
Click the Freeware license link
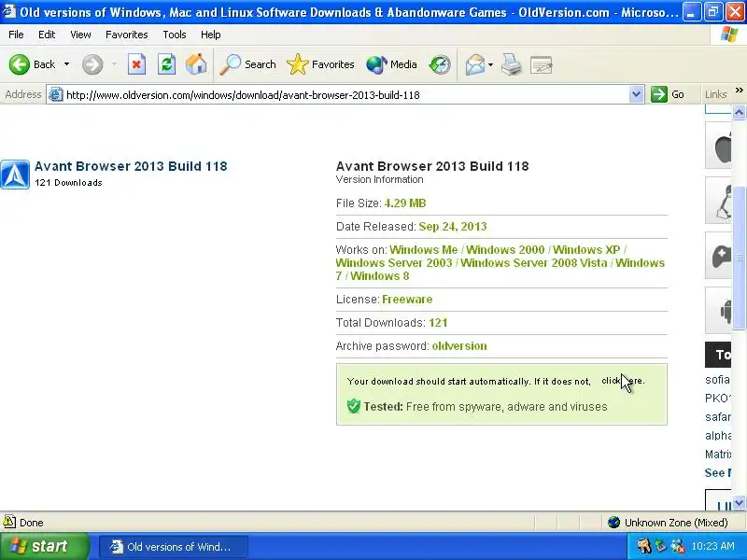point(407,300)
